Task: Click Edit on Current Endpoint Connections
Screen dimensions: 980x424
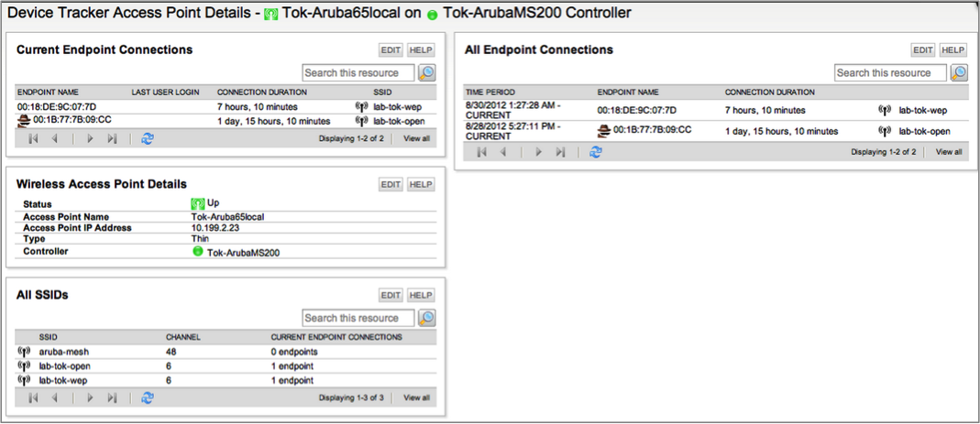Action: 391,50
